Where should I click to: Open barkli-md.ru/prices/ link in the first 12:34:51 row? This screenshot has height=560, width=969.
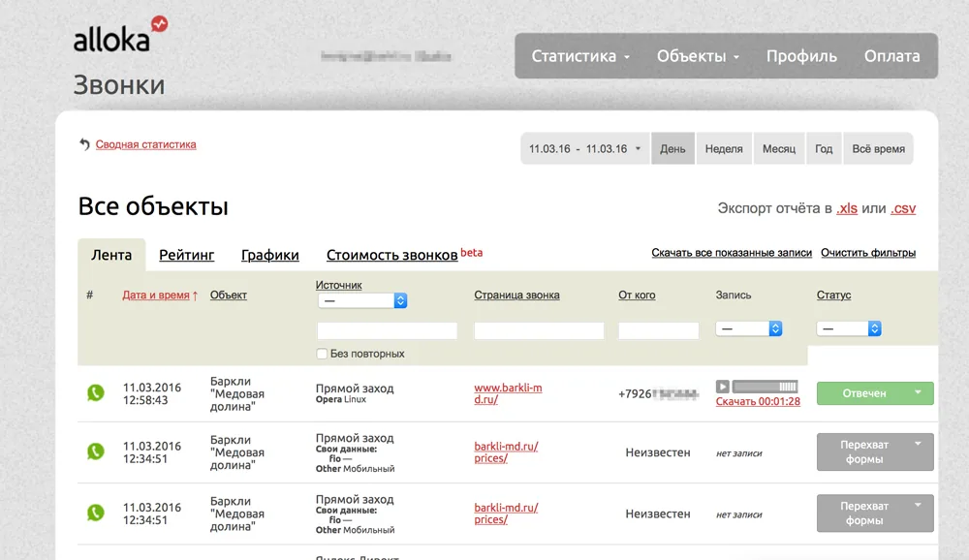click(506, 452)
